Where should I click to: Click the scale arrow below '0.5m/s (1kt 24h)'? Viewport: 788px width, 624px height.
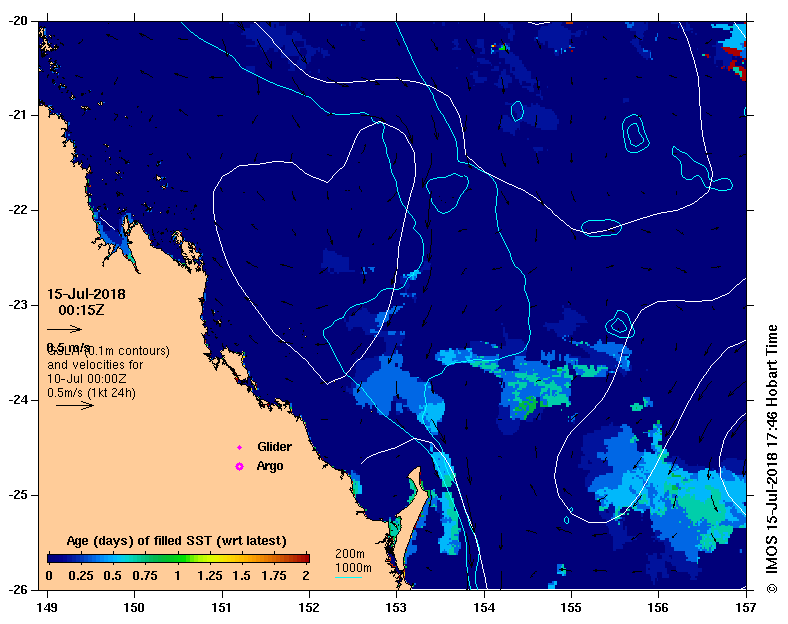(74, 405)
